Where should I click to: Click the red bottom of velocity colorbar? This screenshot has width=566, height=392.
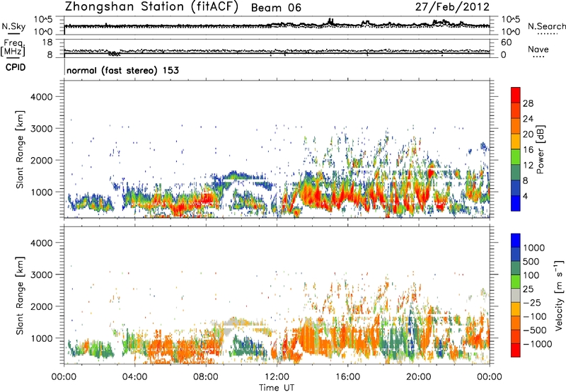516,350
